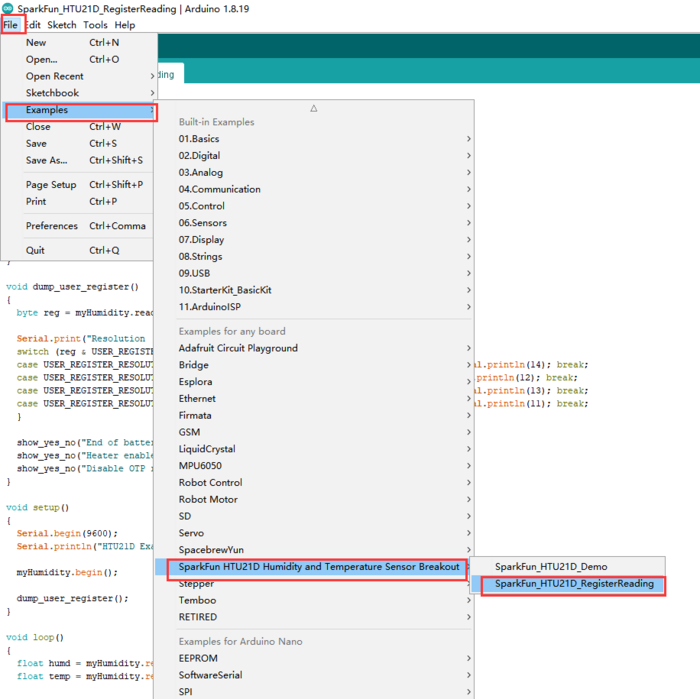This screenshot has width=700, height=699.
Task: Open the Ethernet examples submenu
Action: tap(314, 399)
